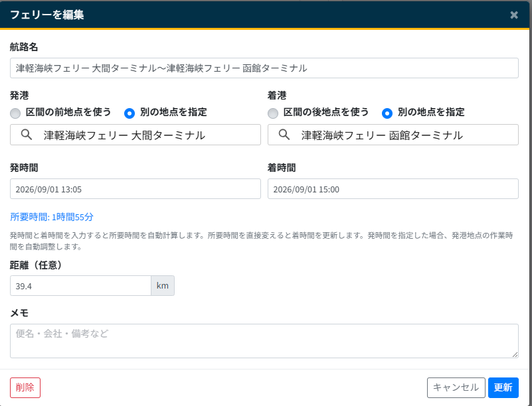Click the 距離（任意） label
Viewport: 532px width, 406px height.
[38, 265]
